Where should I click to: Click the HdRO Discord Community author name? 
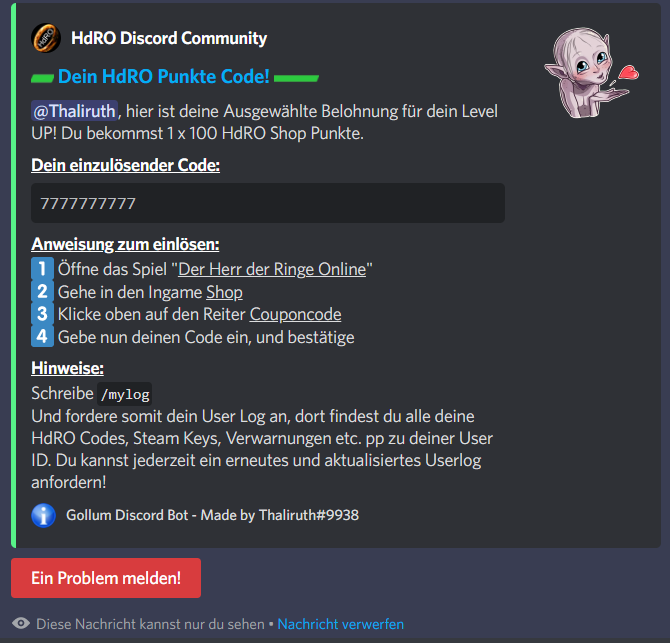click(169, 38)
